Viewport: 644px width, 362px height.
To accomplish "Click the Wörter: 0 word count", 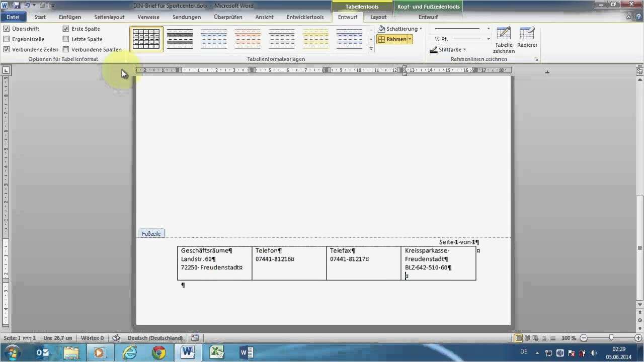I will tap(92, 338).
